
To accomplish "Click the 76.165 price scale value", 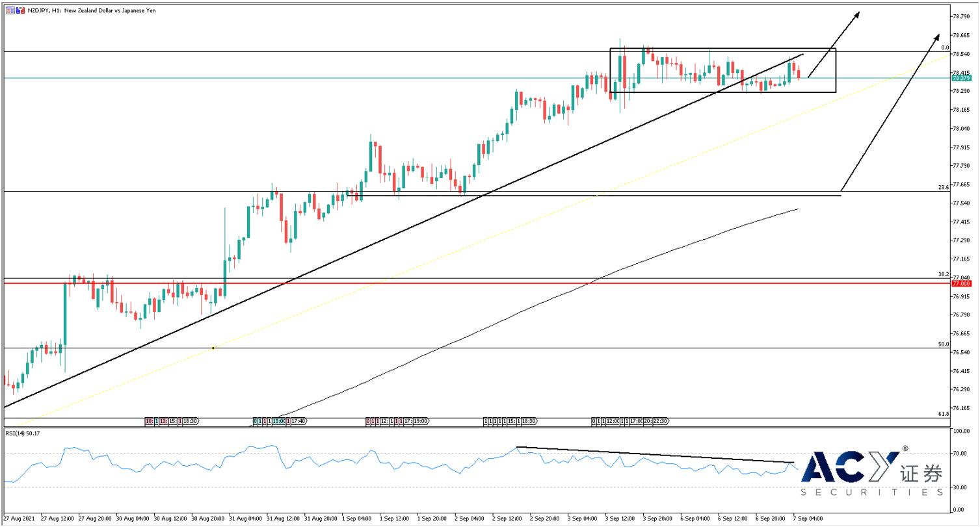I will tap(962, 408).
